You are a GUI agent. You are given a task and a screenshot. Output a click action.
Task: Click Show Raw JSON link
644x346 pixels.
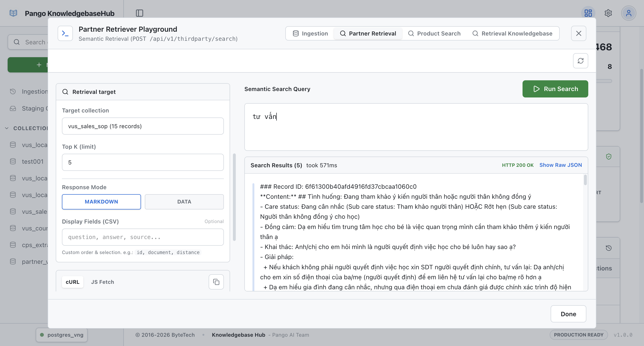tap(560, 165)
